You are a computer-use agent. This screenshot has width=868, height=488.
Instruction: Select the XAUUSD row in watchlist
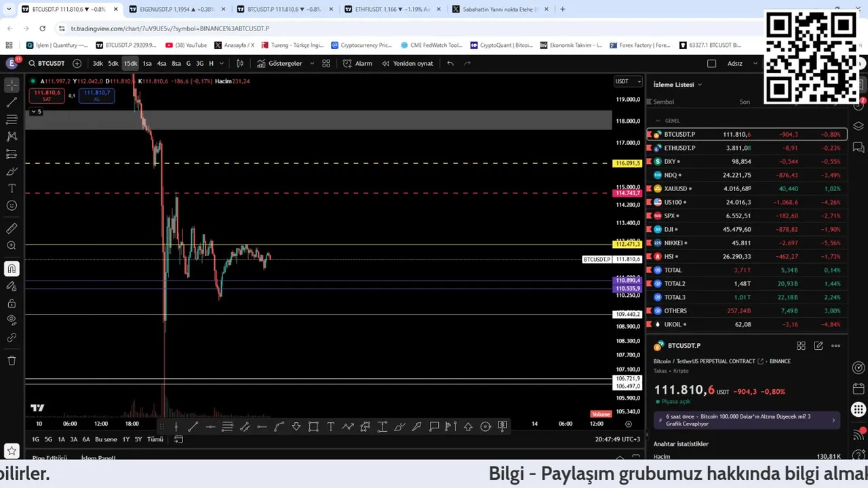(x=747, y=188)
